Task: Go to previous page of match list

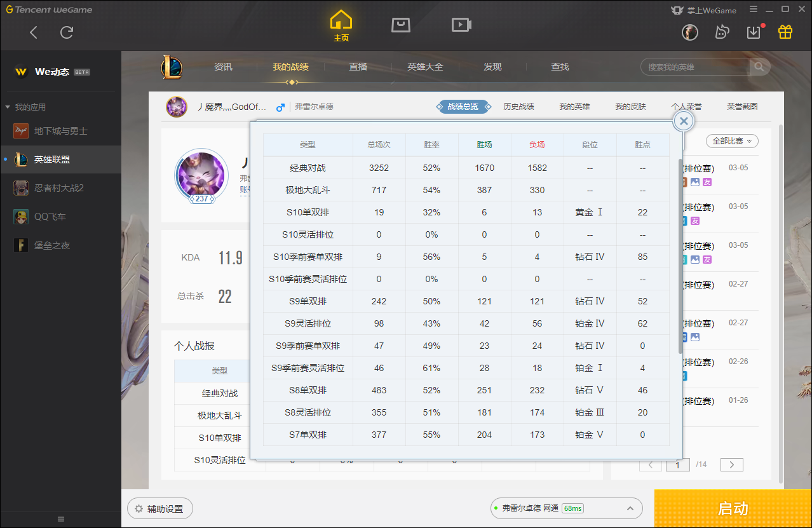Action: click(651, 465)
